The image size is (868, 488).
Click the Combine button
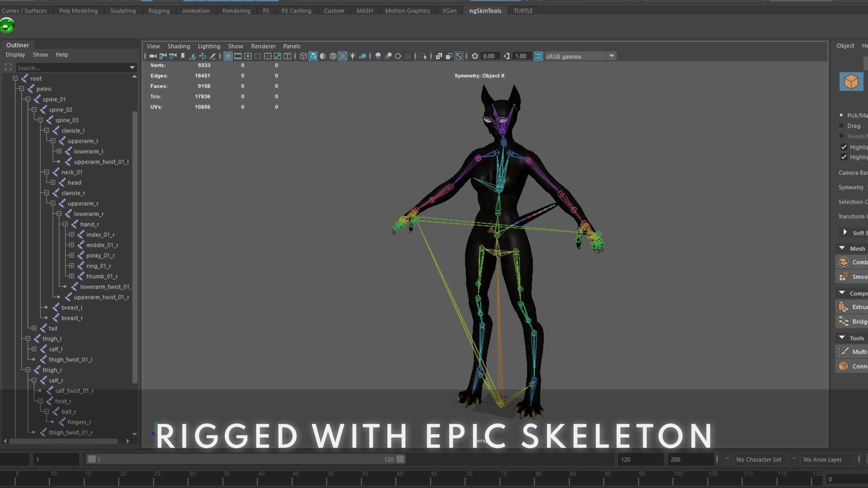click(x=852, y=262)
